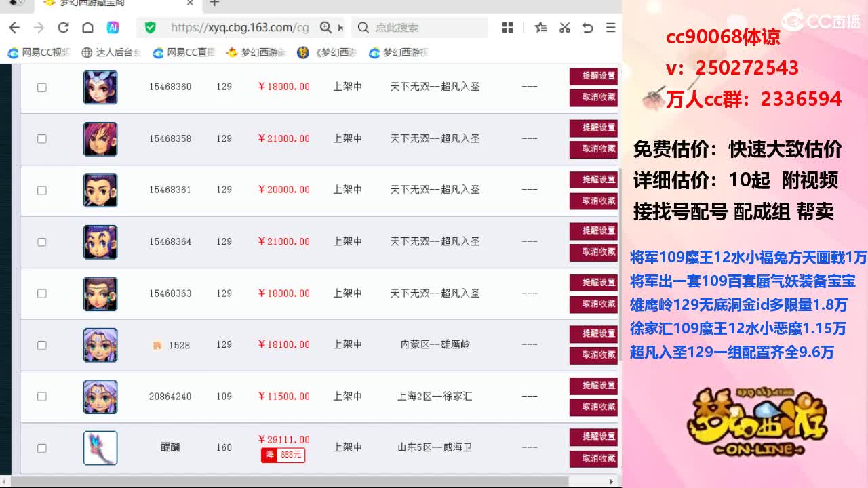The width and height of the screenshot is (868, 488).
Task: Open the favorites star list icon
Action: coord(540,28)
